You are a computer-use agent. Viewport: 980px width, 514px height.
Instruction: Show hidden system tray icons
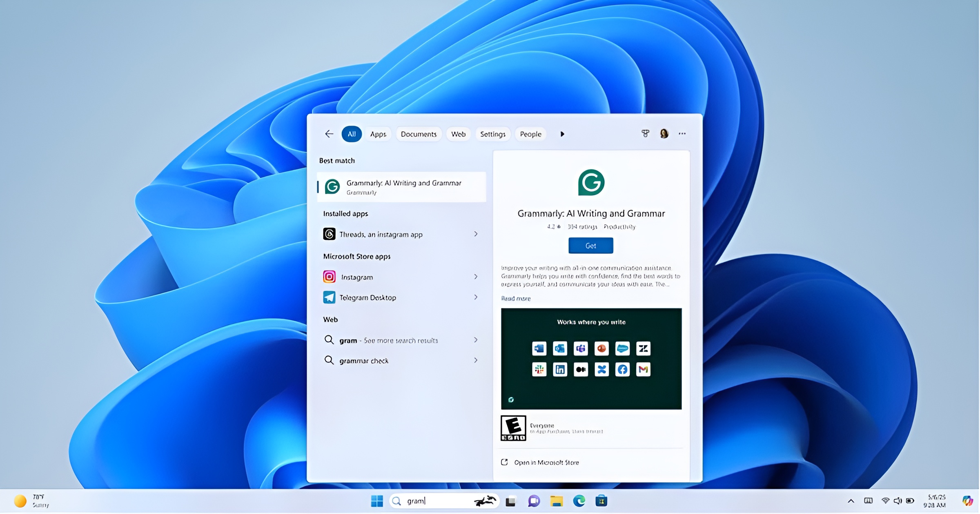(x=851, y=501)
